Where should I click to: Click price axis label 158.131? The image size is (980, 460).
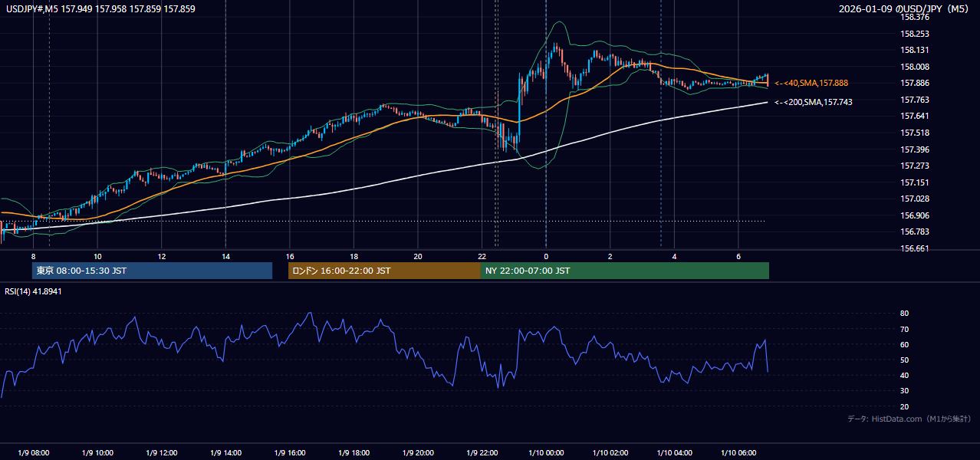pyautogui.click(x=915, y=50)
